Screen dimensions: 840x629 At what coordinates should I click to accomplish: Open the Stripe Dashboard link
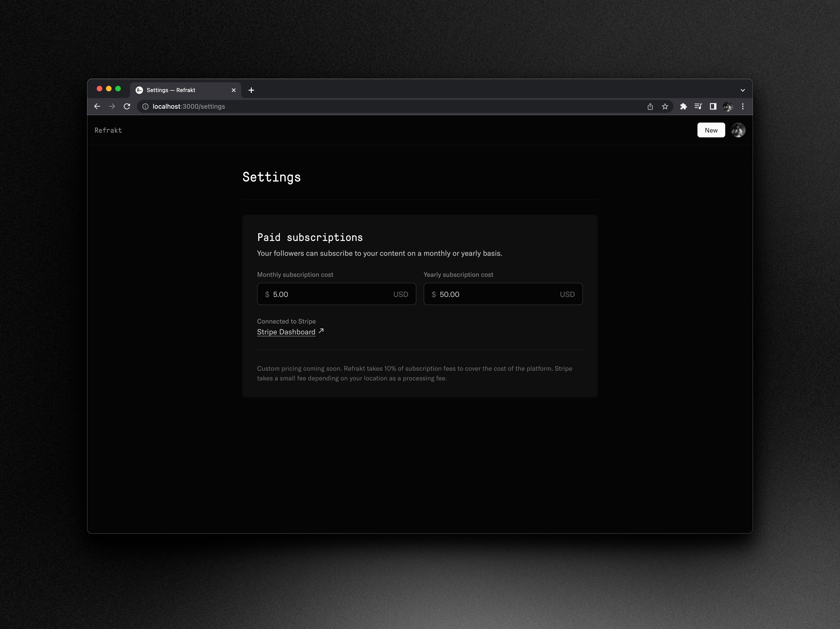(x=286, y=332)
